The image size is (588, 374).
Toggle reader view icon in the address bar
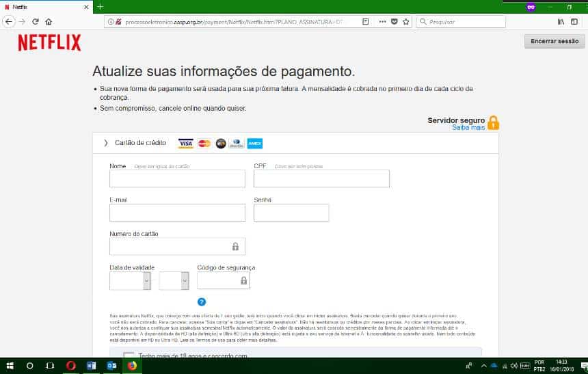click(366, 22)
